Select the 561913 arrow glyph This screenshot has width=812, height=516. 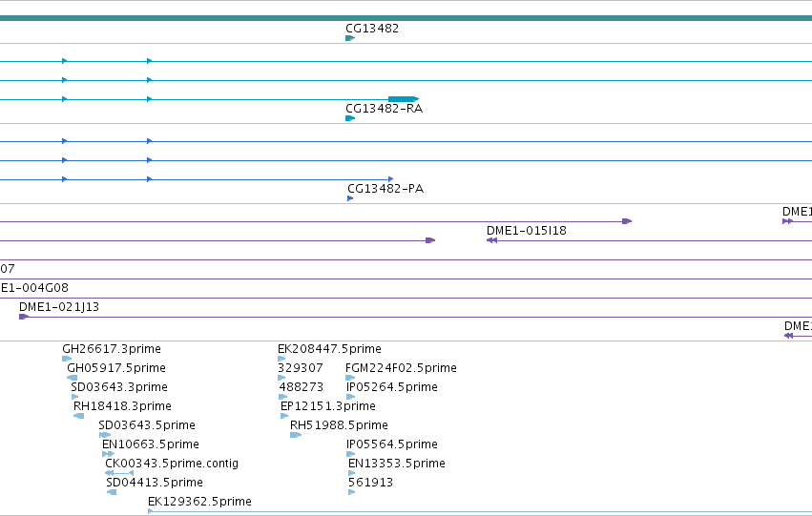[352, 492]
